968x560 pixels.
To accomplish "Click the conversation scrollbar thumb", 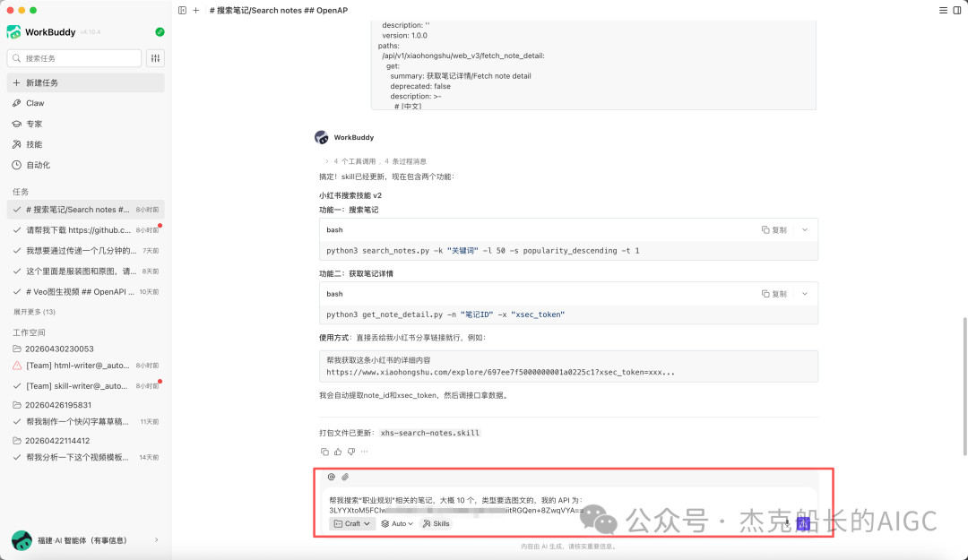I will click(965, 386).
